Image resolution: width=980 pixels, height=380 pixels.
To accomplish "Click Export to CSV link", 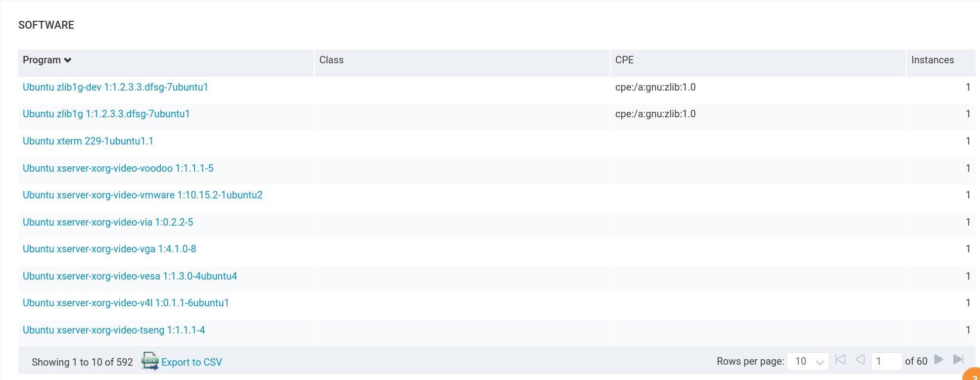I will pyautogui.click(x=192, y=362).
